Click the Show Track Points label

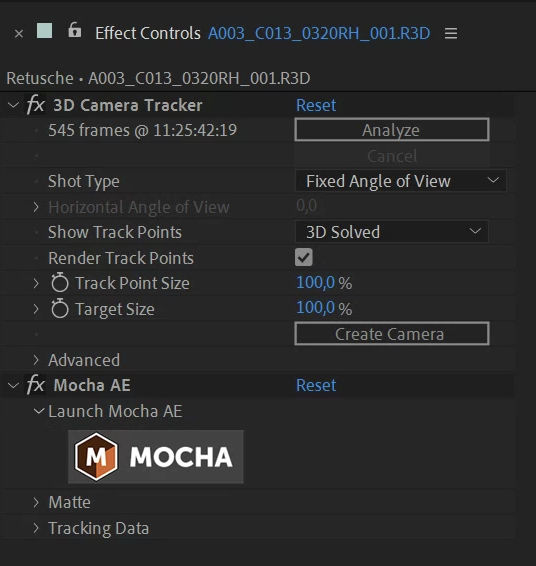click(x=115, y=232)
